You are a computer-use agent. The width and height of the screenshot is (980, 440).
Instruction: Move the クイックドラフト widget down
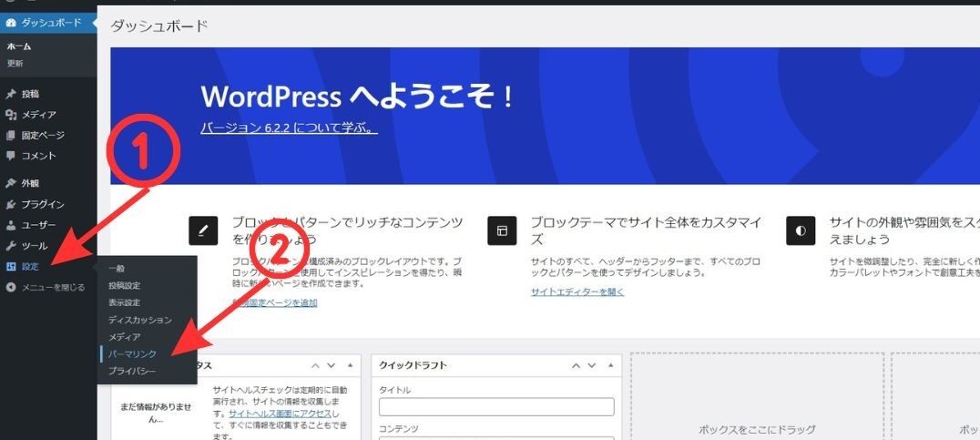click(x=593, y=365)
